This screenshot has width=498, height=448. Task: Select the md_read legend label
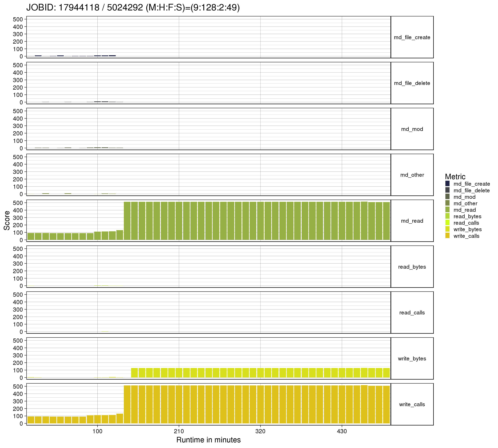(x=464, y=210)
